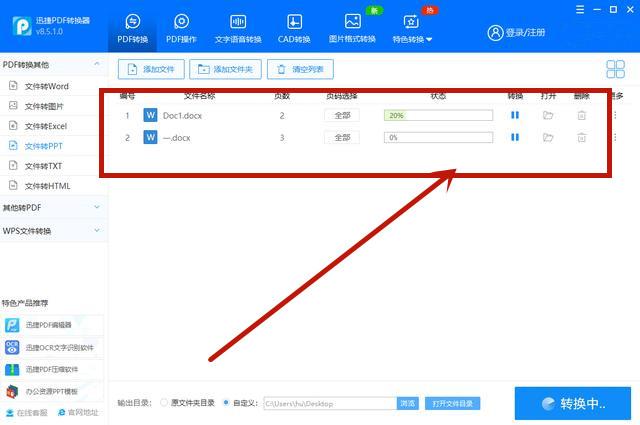Click the 迅捷PDF转换器 app logo
The height and width of the screenshot is (425, 640).
click(22, 26)
